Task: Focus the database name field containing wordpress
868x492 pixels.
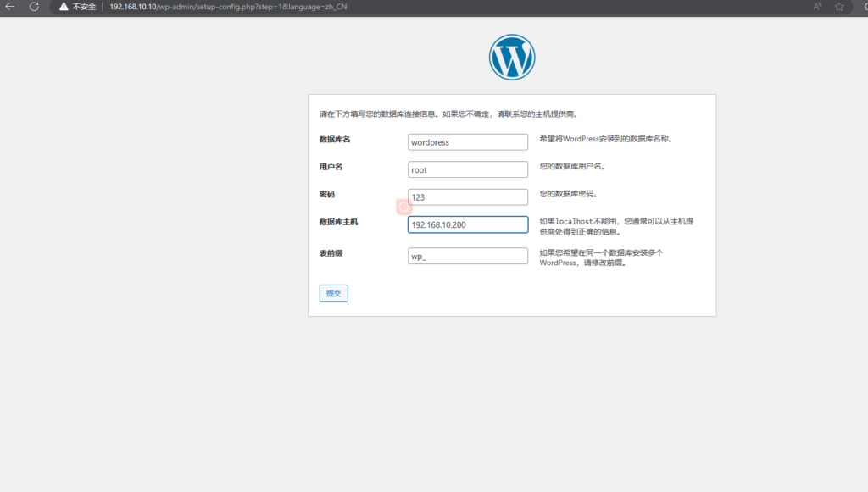Action: pos(468,142)
